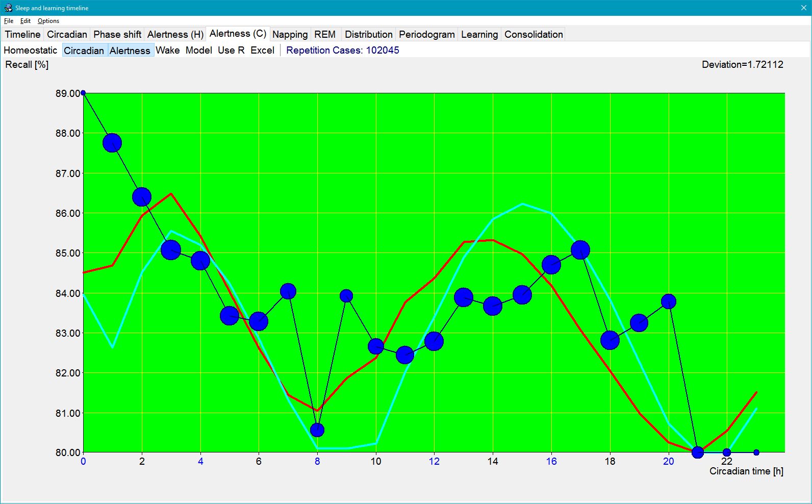Switch to the Phase shift tab
812x504 pixels.
pyautogui.click(x=117, y=34)
